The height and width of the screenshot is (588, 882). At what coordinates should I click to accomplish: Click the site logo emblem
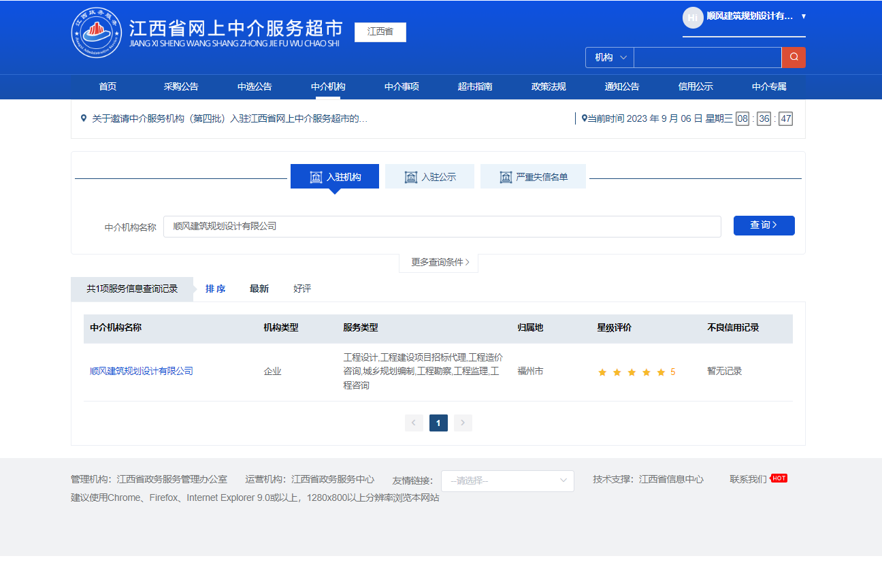97,33
